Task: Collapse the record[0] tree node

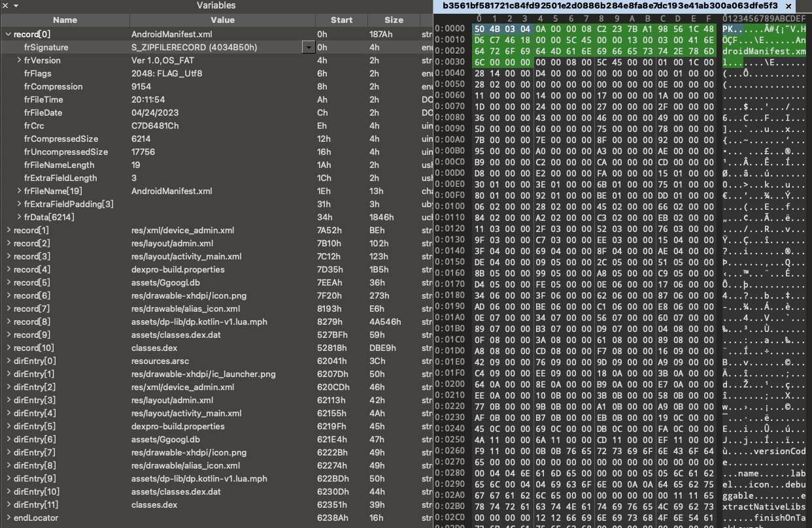Action: [8, 34]
